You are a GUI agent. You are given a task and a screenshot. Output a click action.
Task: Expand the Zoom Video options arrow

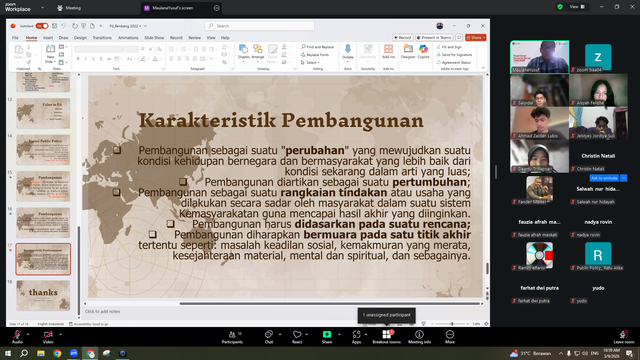click(60, 334)
